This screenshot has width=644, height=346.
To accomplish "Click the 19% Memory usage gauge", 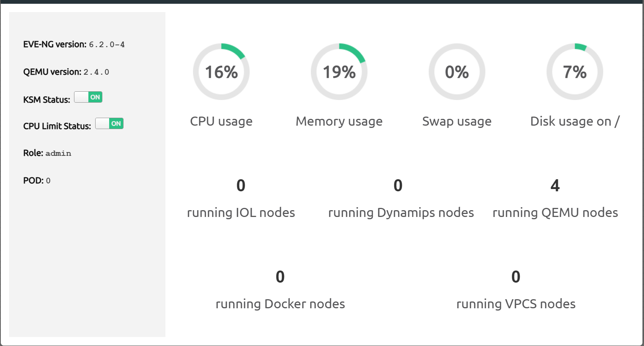I will (x=339, y=72).
